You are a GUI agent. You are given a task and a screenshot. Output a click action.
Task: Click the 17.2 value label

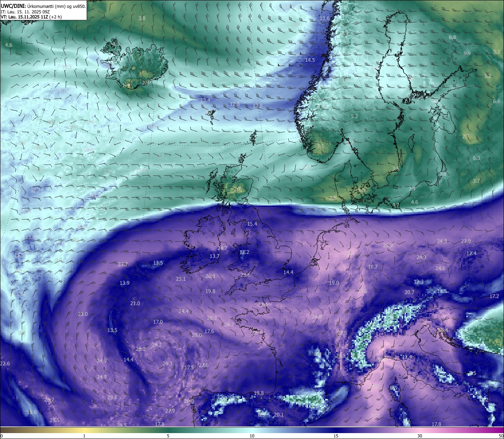494,296
